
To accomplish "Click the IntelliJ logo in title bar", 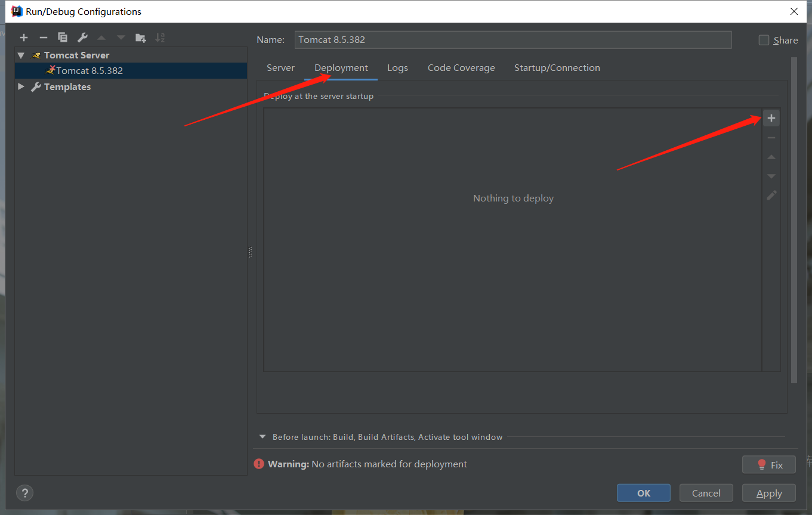I will click(17, 11).
